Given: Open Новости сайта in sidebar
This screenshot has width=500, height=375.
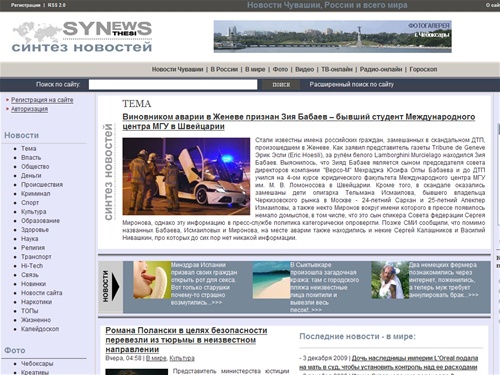Looking at the screenshot, I should (42, 293).
